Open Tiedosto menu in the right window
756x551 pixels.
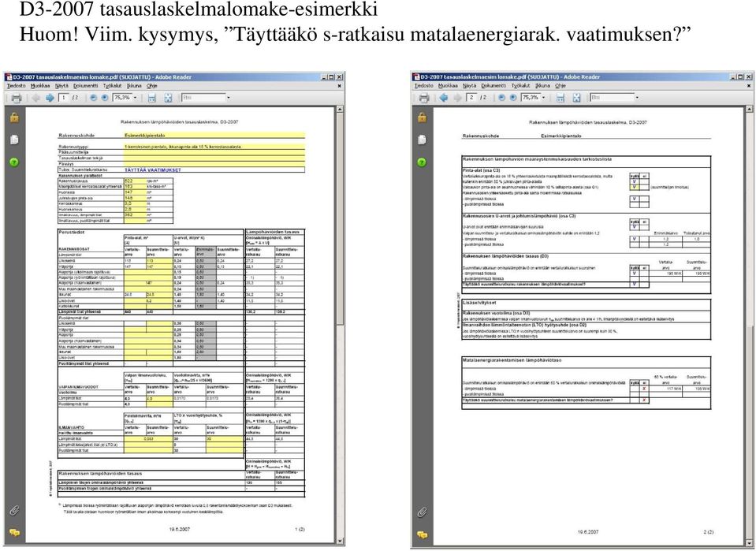[x=424, y=86]
